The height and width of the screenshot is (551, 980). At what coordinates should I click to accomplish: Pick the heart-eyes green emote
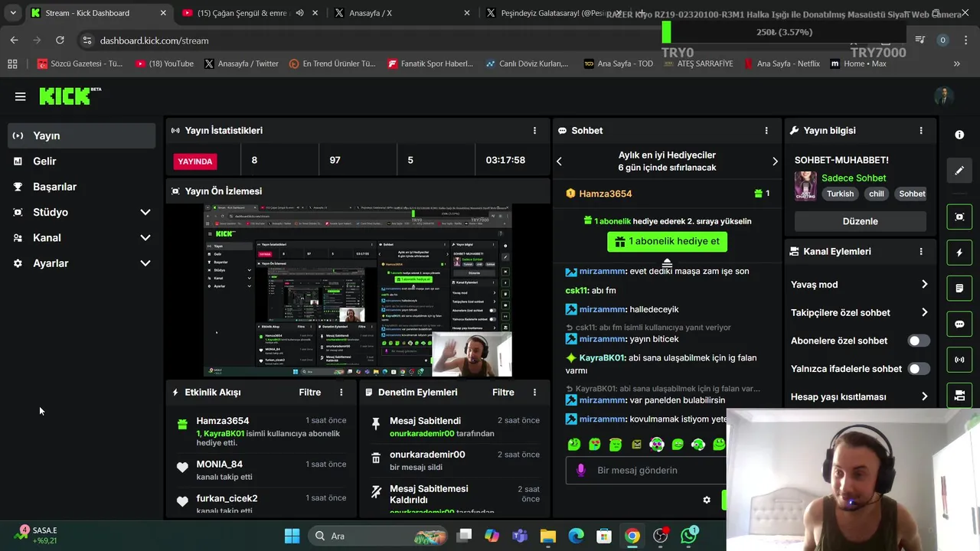coord(595,444)
